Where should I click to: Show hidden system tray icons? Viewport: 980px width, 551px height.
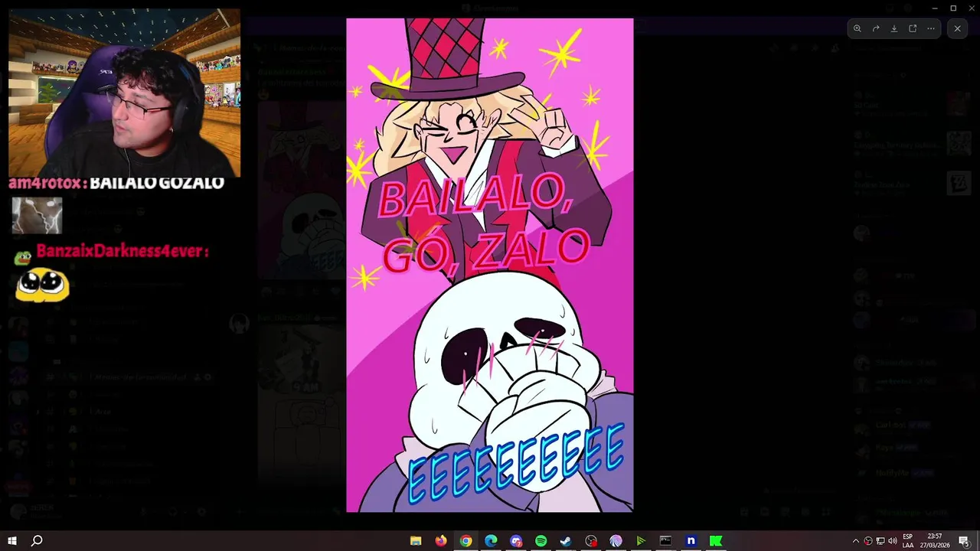coord(855,541)
